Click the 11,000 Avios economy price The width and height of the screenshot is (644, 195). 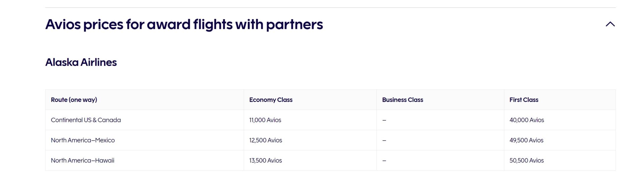pos(265,120)
